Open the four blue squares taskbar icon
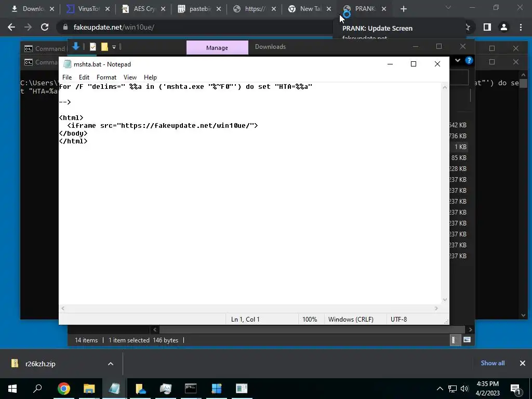Screen dimensions: 532x399 217,389
